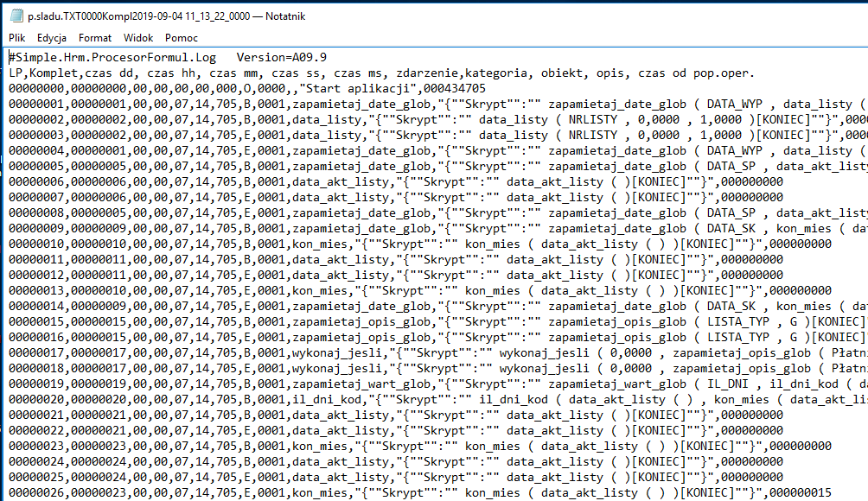Open the Format menu
Image resolution: width=868 pixels, height=501 pixels.
94,38
